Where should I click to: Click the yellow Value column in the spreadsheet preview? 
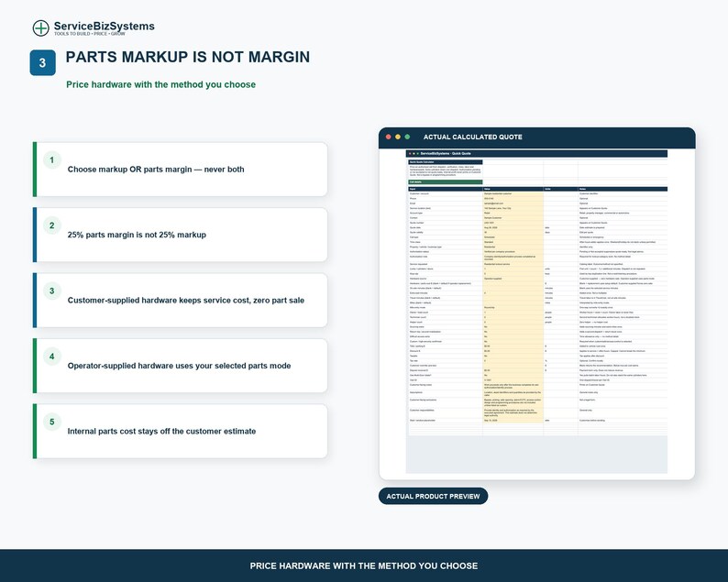[x=513, y=306]
